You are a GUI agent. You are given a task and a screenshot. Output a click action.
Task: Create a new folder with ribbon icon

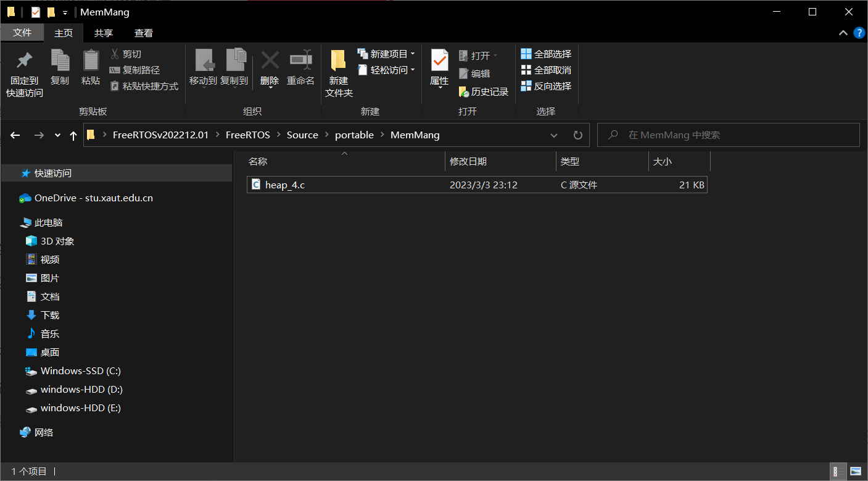[338, 61]
